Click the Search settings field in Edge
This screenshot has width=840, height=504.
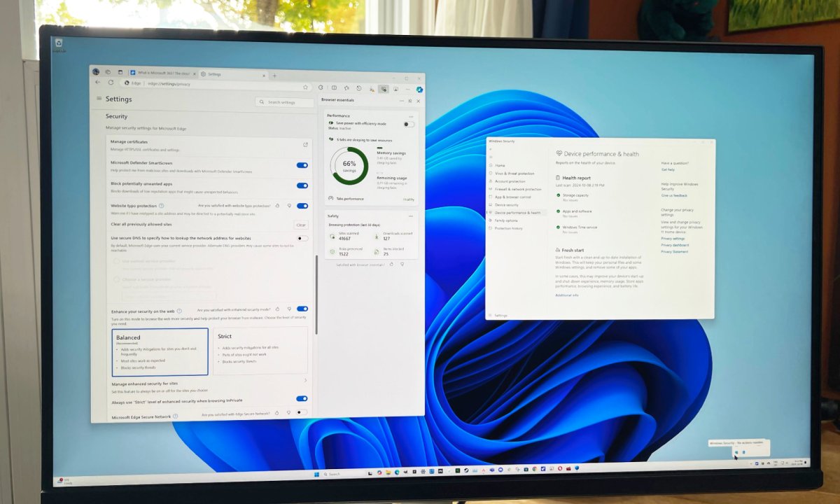point(284,102)
